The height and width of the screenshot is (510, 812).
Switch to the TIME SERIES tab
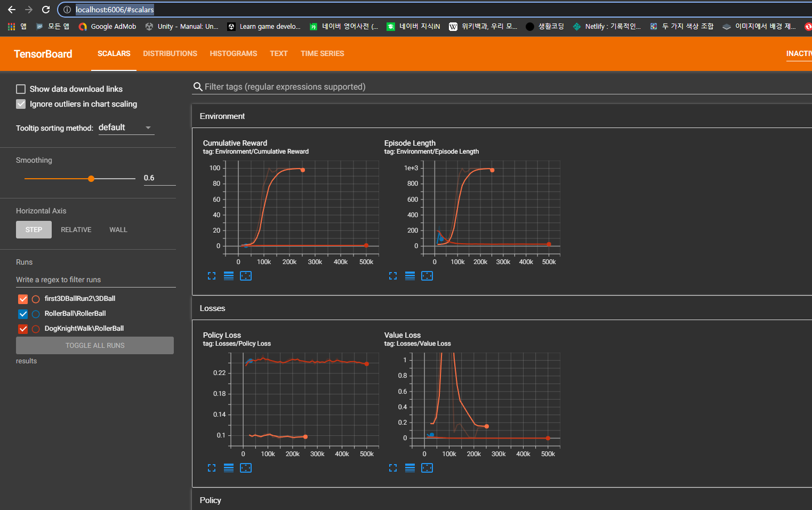coord(322,53)
